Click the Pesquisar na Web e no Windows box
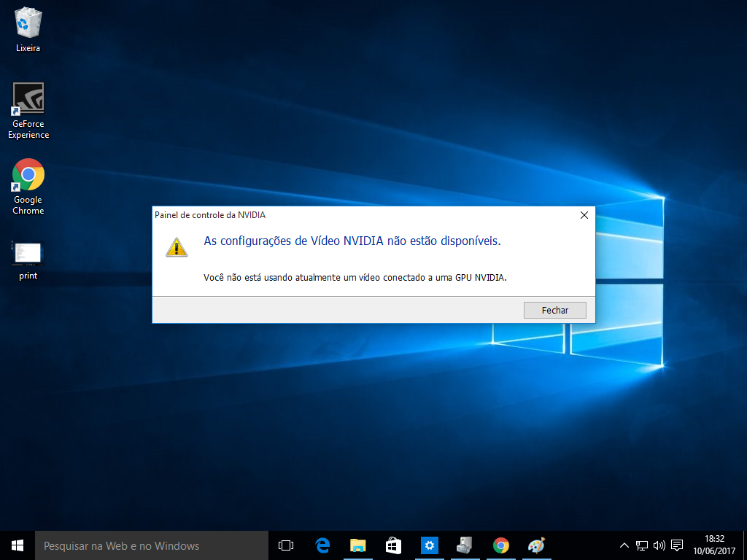Viewport: 747px width, 560px height. [152, 545]
